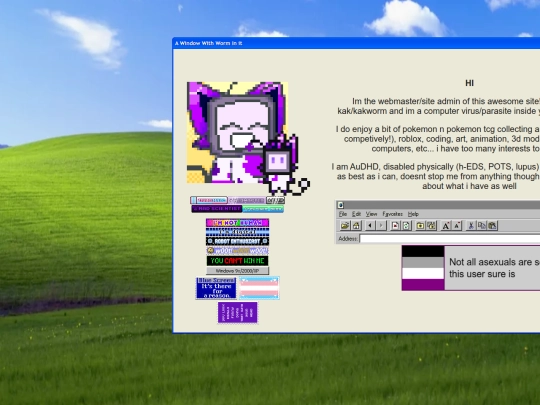Click the Refresh page toolbar icon
540x405 pixels.
pos(406,226)
